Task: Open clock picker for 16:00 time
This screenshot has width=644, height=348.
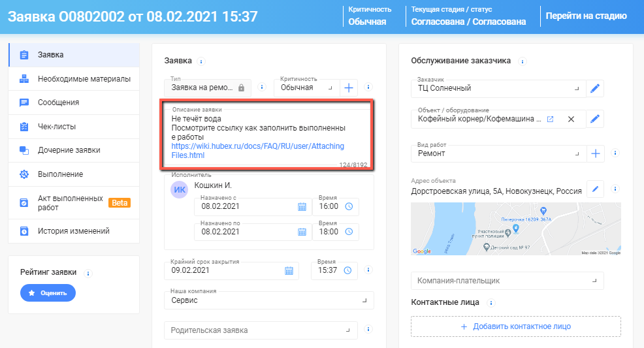Action: [x=349, y=206]
